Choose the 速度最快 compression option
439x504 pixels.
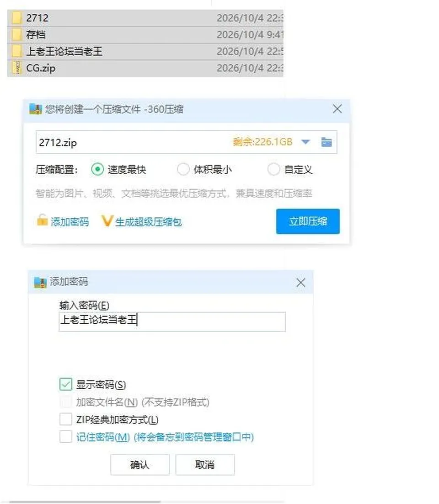tap(97, 169)
